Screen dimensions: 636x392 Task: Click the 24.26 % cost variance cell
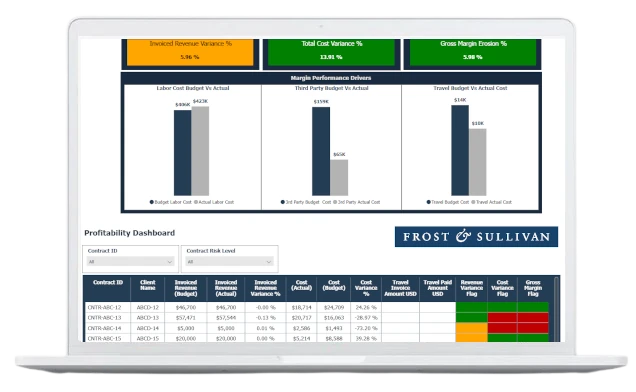pyautogui.click(x=366, y=308)
